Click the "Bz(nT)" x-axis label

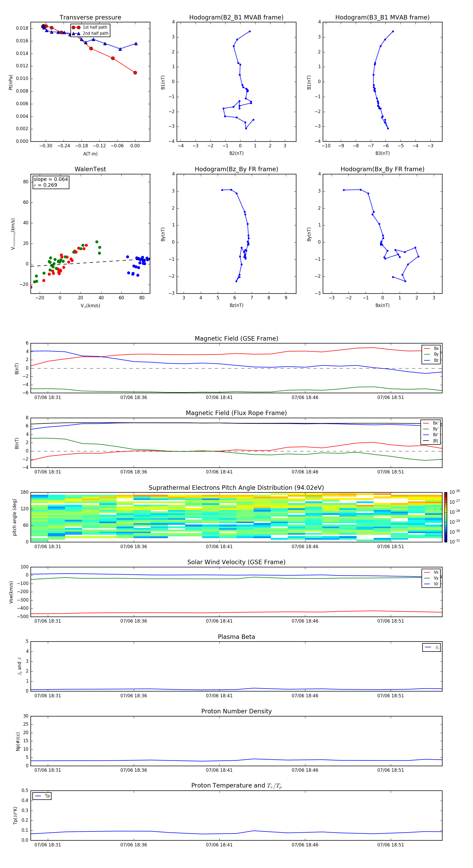point(236,305)
